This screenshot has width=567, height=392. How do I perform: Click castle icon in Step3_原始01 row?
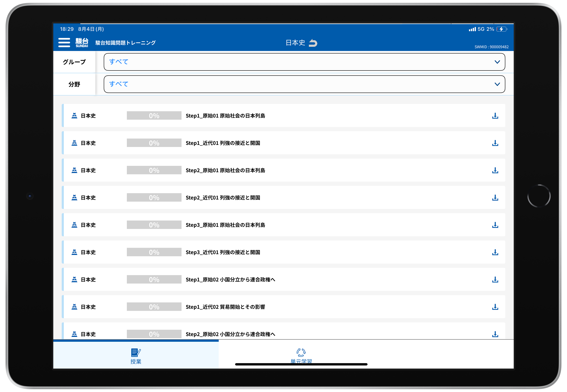pyautogui.click(x=74, y=225)
